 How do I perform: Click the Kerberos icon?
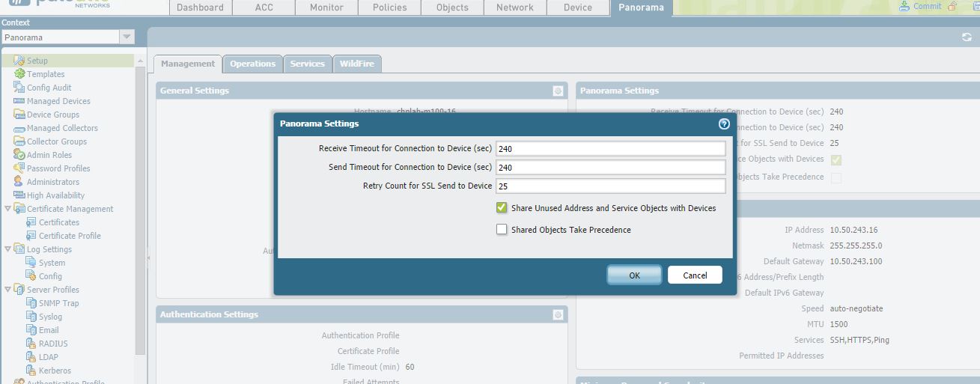31,371
